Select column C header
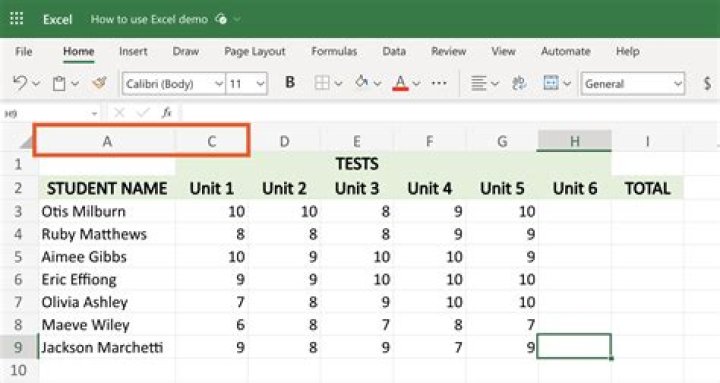The height and width of the screenshot is (383, 720). [x=211, y=141]
